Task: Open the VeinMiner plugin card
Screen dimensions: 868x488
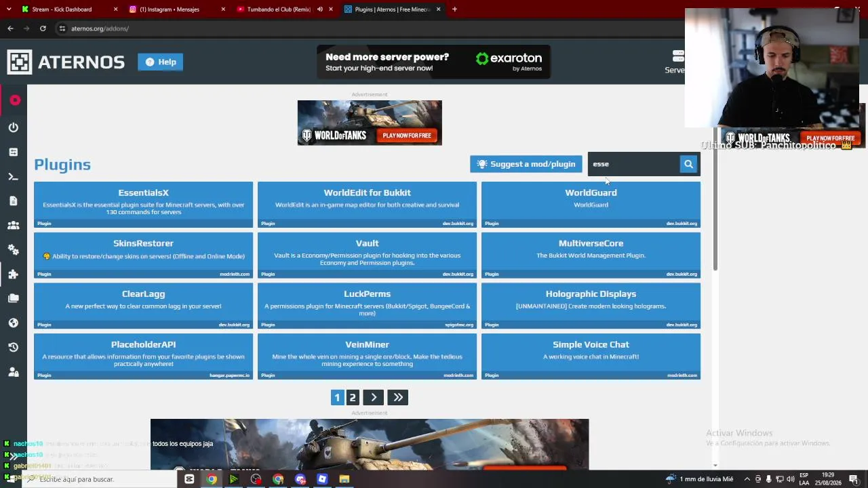Action: click(x=367, y=357)
